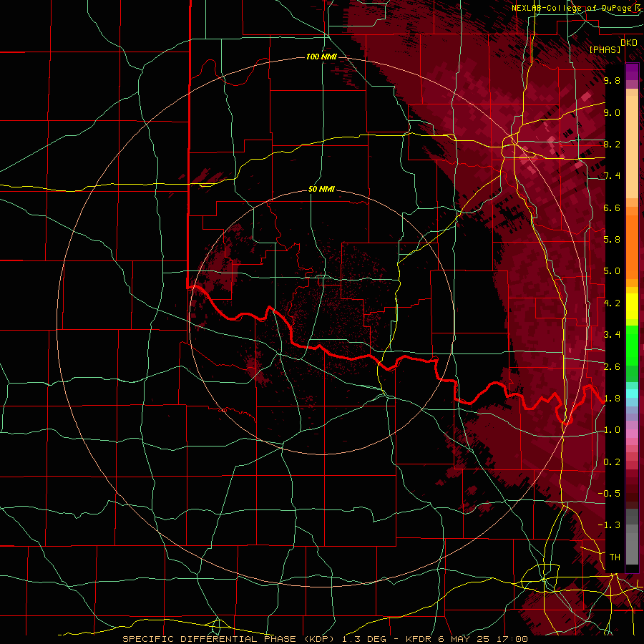The width and height of the screenshot is (644, 644).
Task: Click the "SPECIFIC DIFFERENTIAL PHASE (KDP)" product title
Action: pyautogui.click(x=230, y=639)
